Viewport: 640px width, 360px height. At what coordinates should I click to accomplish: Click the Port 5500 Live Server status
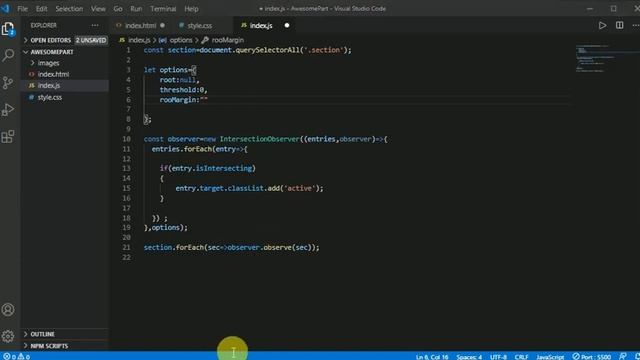(x=592, y=356)
